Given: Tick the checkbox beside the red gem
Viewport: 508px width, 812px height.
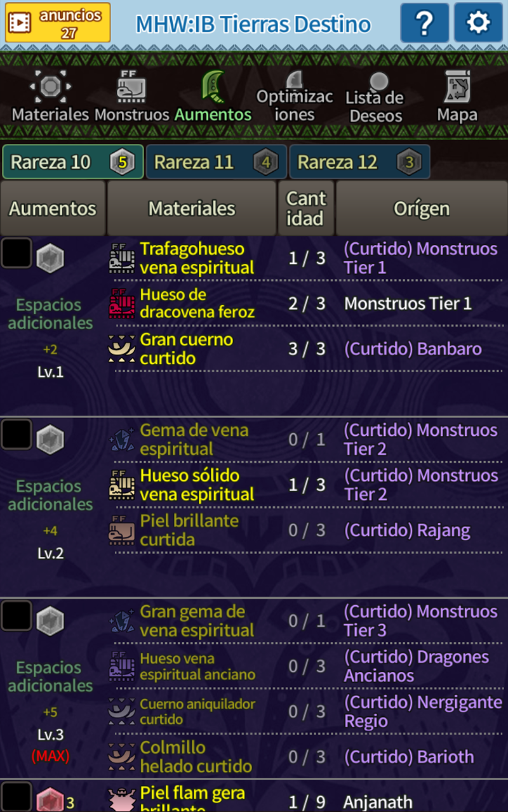Looking at the screenshot, I should pyautogui.click(x=16, y=797).
